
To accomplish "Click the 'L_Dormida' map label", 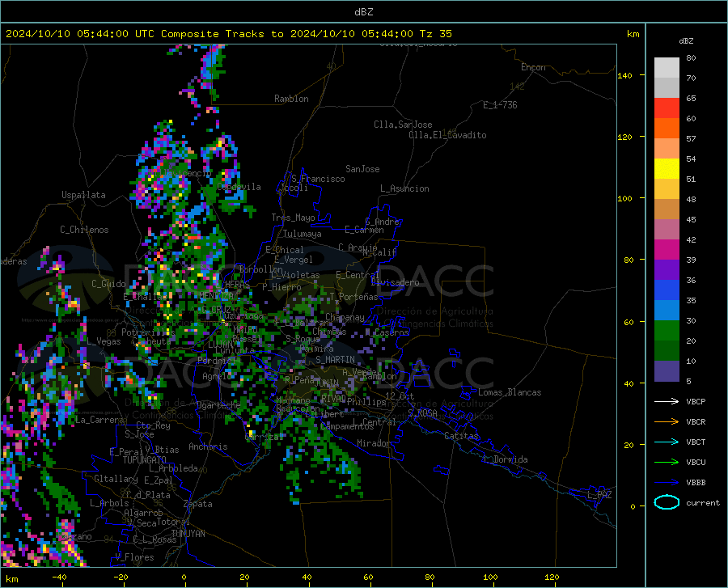I will (x=505, y=459).
